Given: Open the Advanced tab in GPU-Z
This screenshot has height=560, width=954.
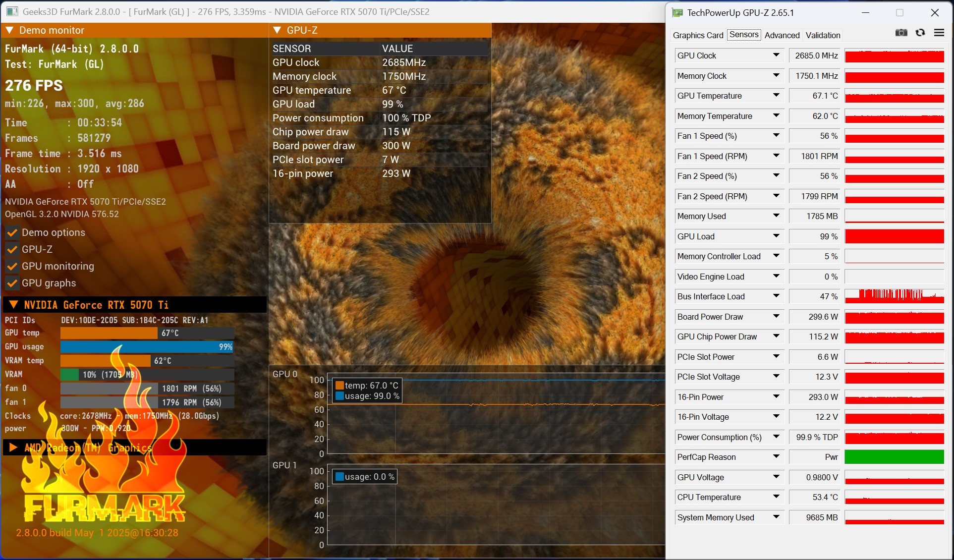Looking at the screenshot, I should coord(782,35).
